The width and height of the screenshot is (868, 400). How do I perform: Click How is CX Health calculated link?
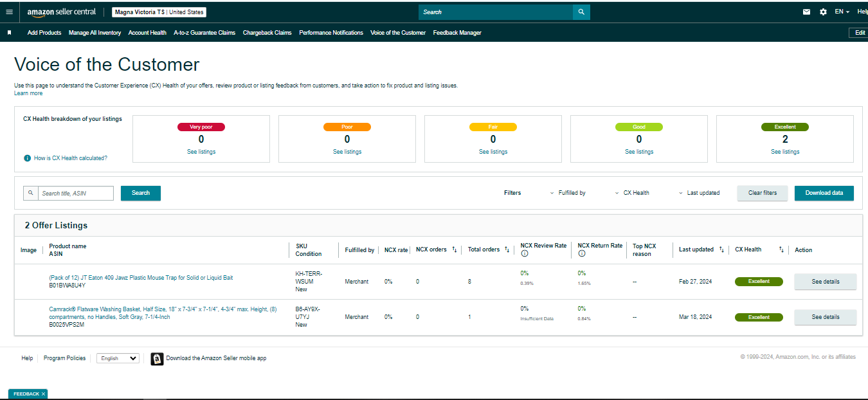pyautogui.click(x=71, y=158)
